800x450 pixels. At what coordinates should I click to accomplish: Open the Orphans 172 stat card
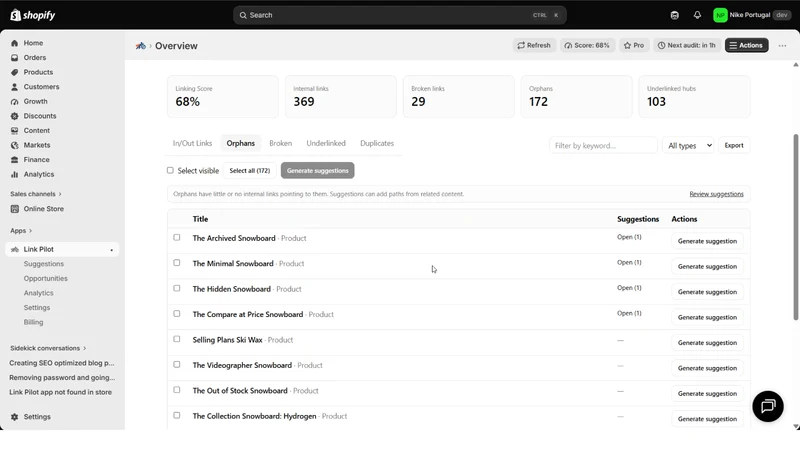[x=577, y=96]
